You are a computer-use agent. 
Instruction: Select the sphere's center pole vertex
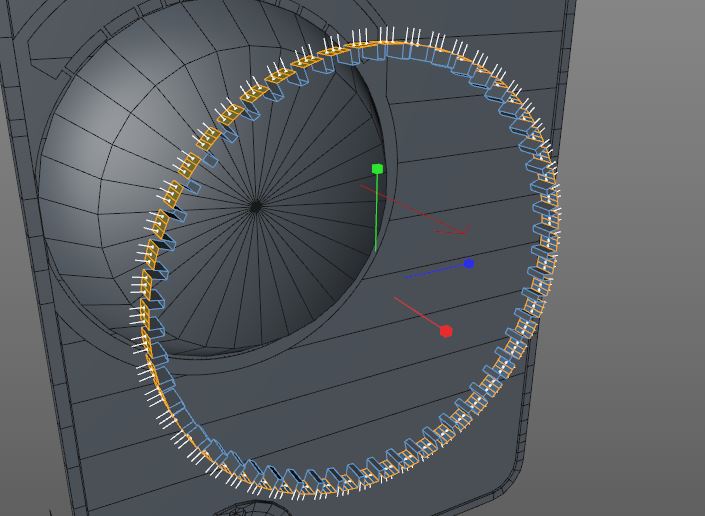[x=255, y=207]
